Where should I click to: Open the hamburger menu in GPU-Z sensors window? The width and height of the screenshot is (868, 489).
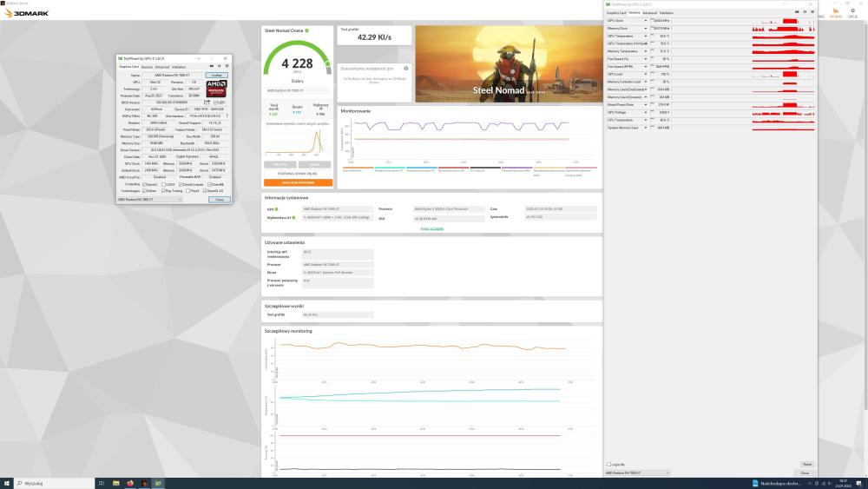pyautogui.click(x=813, y=13)
